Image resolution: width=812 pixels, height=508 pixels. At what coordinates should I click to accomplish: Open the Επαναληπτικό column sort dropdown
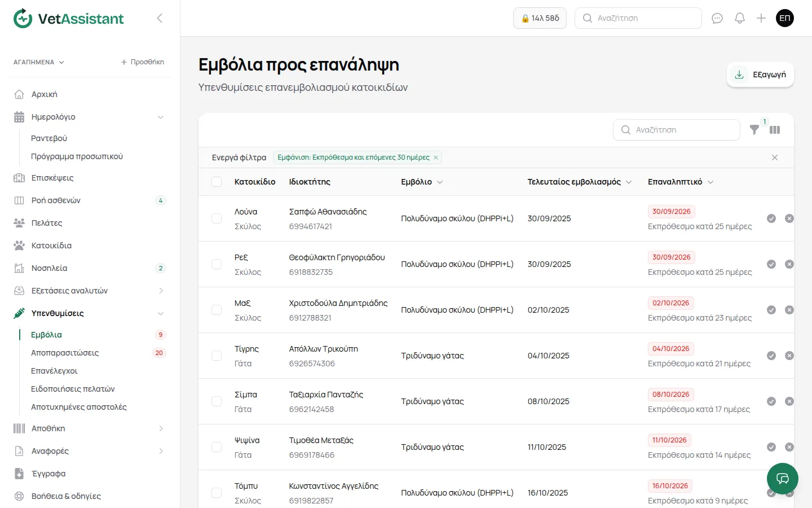(x=710, y=182)
